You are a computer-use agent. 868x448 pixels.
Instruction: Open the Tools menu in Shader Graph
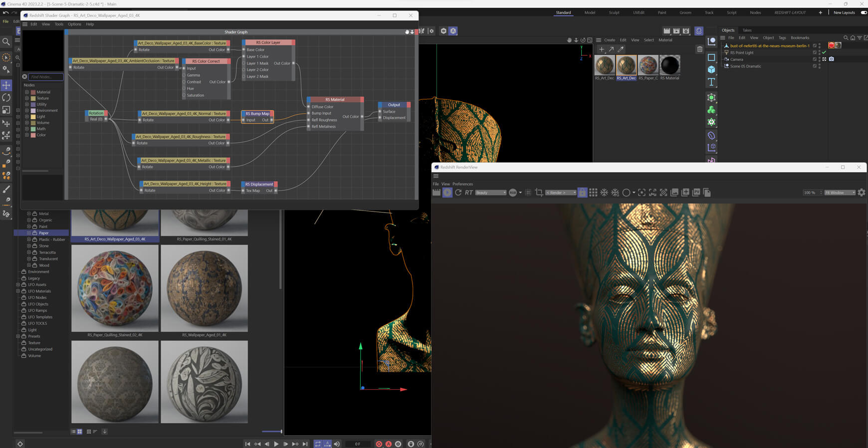(x=59, y=24)
